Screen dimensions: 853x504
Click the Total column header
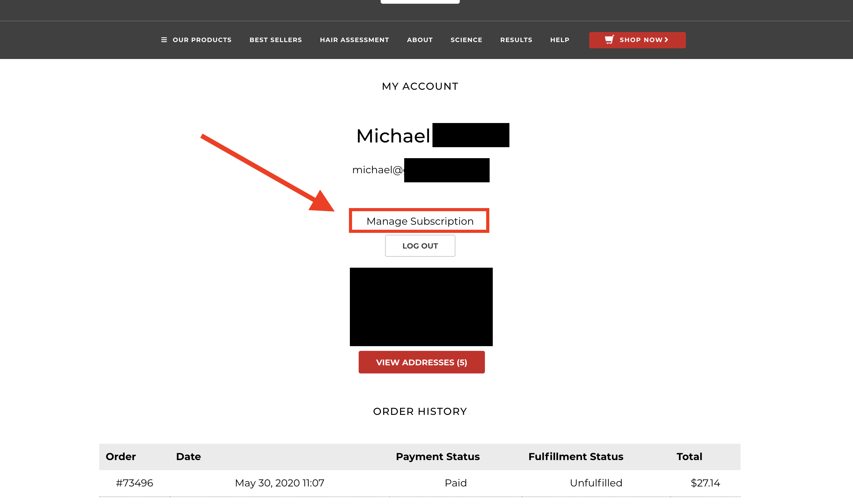[x=689, y=456]
